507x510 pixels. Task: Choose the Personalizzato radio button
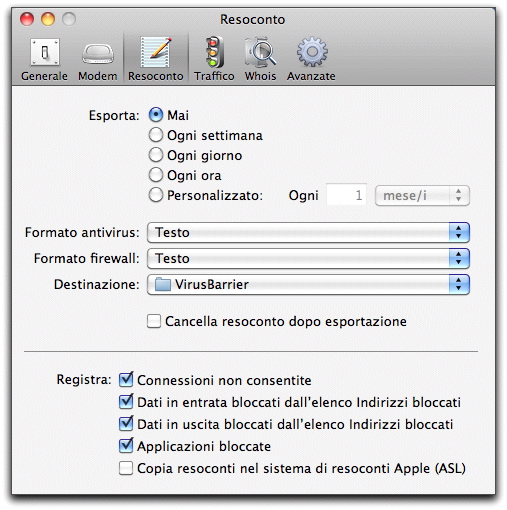click(x=156, y=195)
